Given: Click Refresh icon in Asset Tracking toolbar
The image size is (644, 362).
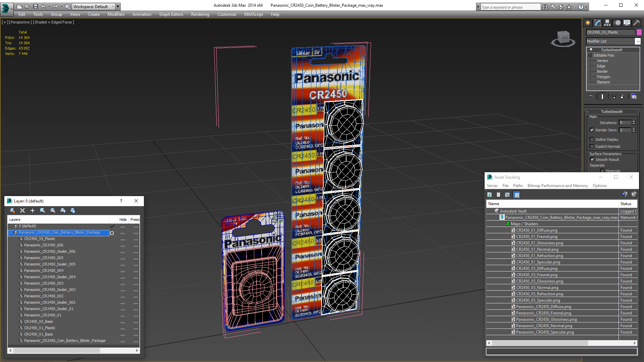Looking at the screenshot, I should [x=489, y=195].
